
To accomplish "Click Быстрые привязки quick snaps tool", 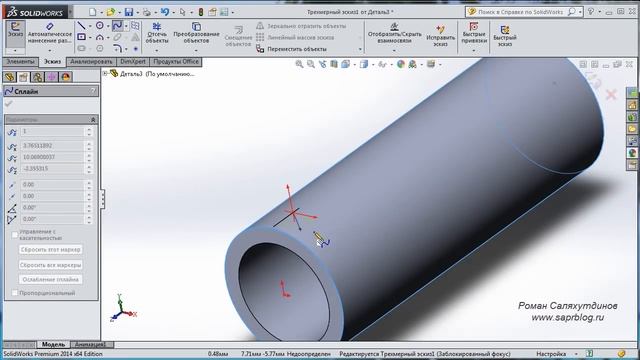I will [474, 33].
